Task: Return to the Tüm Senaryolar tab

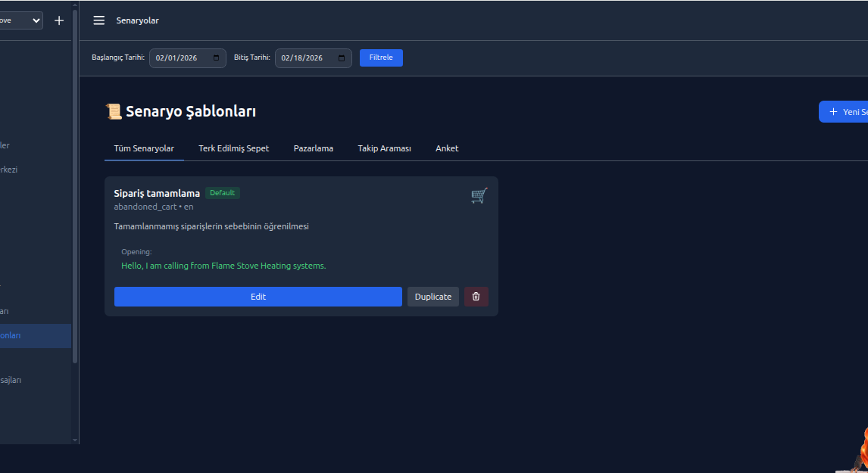Action: [144, 148]
